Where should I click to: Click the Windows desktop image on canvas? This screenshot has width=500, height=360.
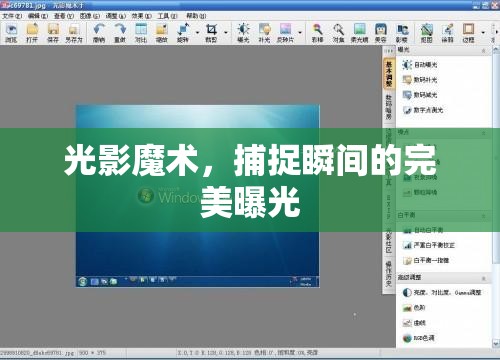[x=198, y=196]
